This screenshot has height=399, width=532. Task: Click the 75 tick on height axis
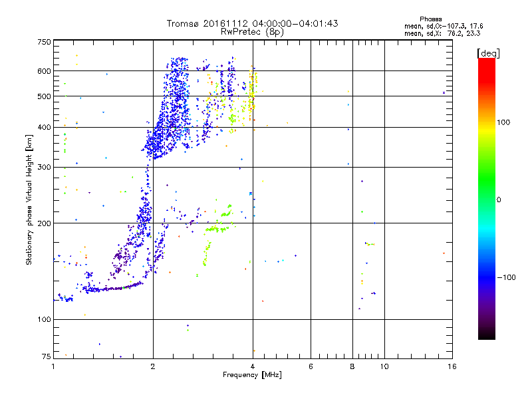coord(44,358)
